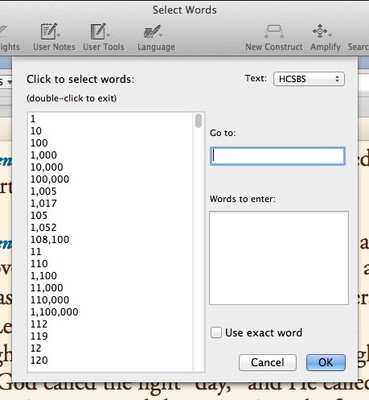Click the Words to enter box
Image resolution: width=369 pixels, height=400 pixels.
point(279,258)
